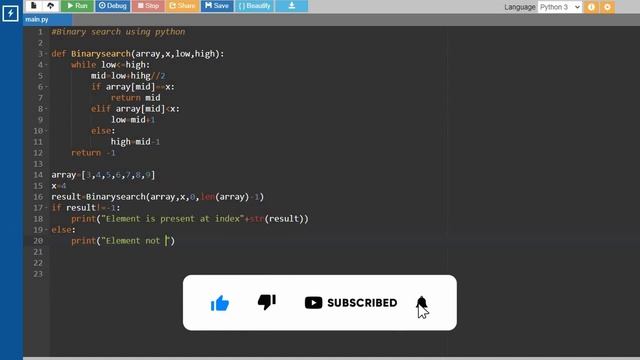Click the upload file cloud icon
This screenshot has width=640, height=360.
click(x=50, y=6)
